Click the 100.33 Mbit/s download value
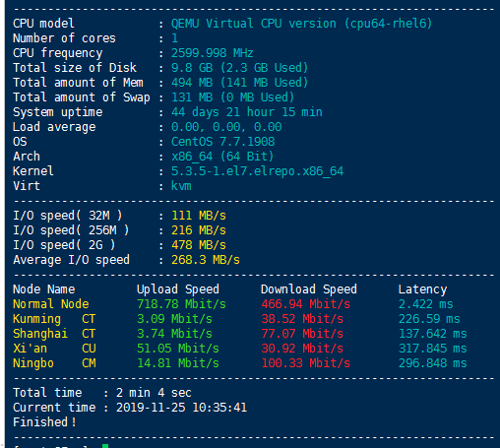Viewport: 500px width, 448px height. click(x=305, y=363)
